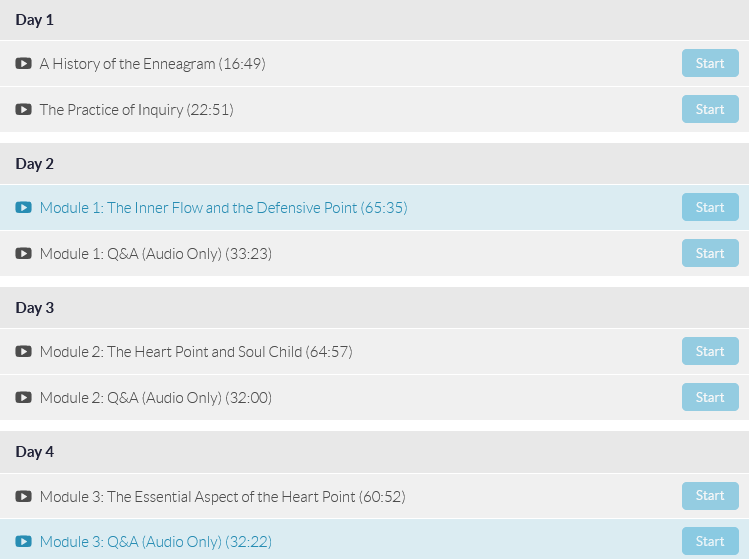Click video icon beside Module 2: Q&A
Screen dimensions: 749x559
tap(23, 398)
